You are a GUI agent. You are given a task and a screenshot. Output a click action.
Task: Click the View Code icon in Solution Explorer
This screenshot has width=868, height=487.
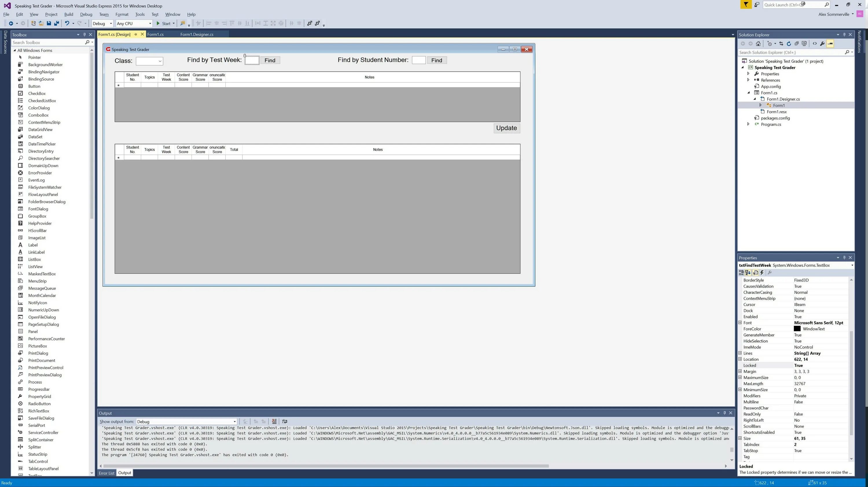click(x=815, y=43)
